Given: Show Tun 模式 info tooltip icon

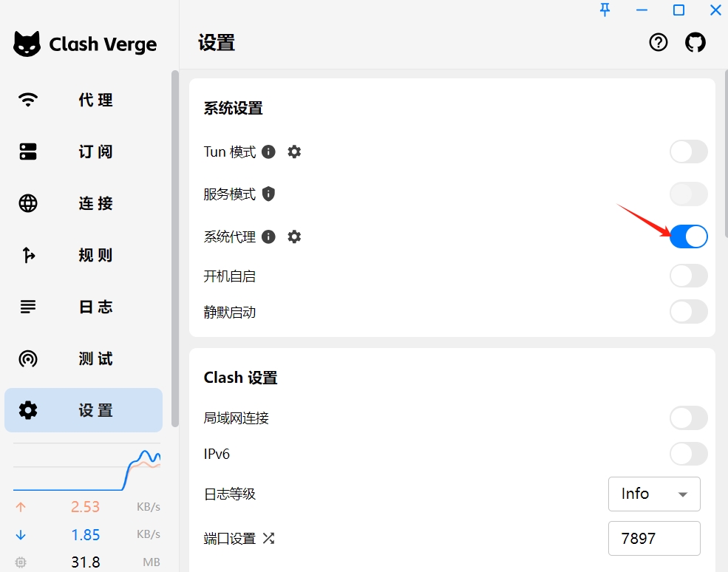Looking at the screenshot, I should point(268,151).
